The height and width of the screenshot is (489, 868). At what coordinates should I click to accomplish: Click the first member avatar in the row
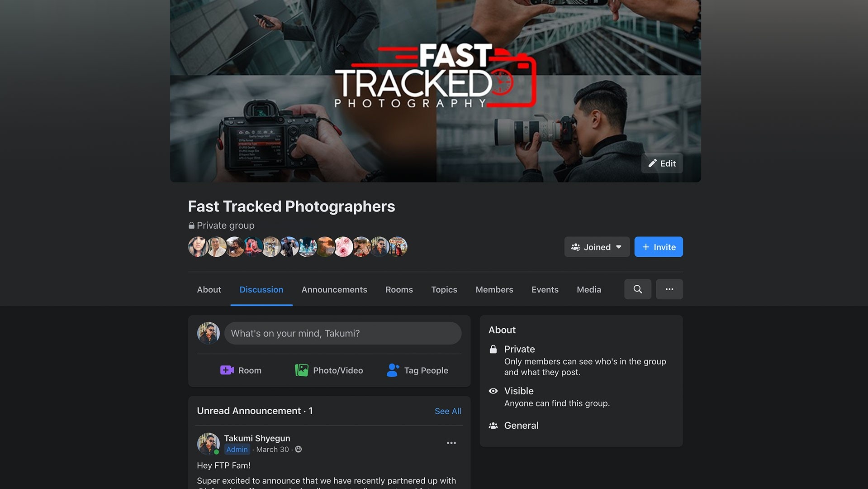click(198, 247)
